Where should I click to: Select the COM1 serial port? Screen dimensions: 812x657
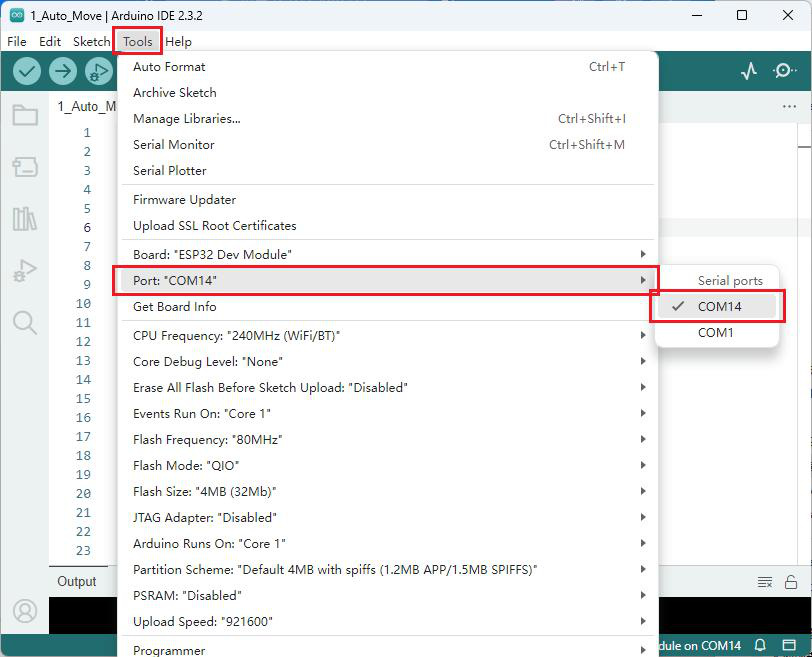717,332
